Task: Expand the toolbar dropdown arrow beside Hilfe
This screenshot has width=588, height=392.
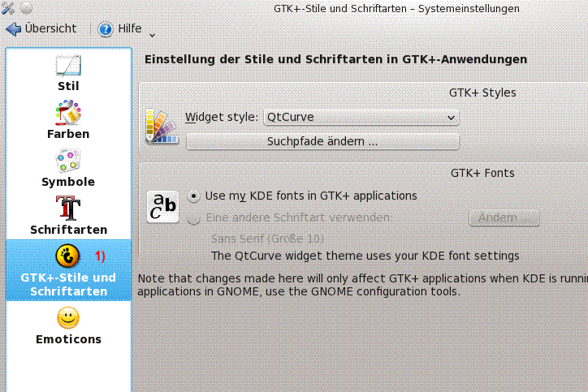Action: [152, 34]
